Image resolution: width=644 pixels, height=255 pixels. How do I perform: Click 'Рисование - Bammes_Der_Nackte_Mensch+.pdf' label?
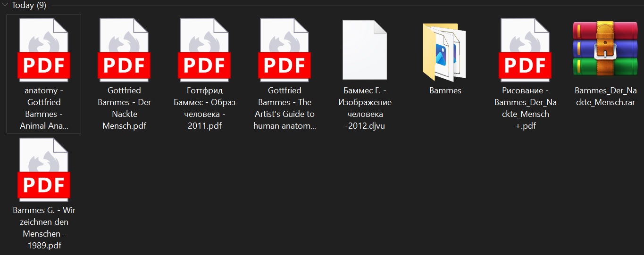point(526,108)
